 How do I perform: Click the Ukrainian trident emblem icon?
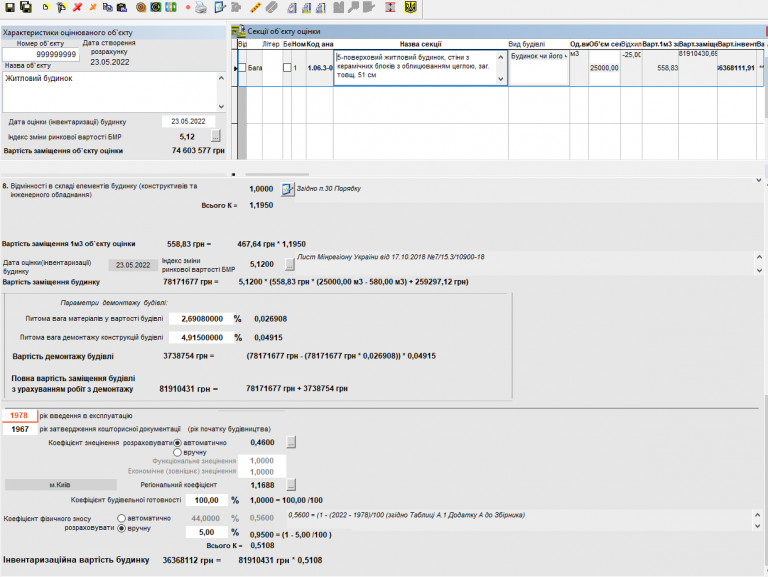coord(410,7)
